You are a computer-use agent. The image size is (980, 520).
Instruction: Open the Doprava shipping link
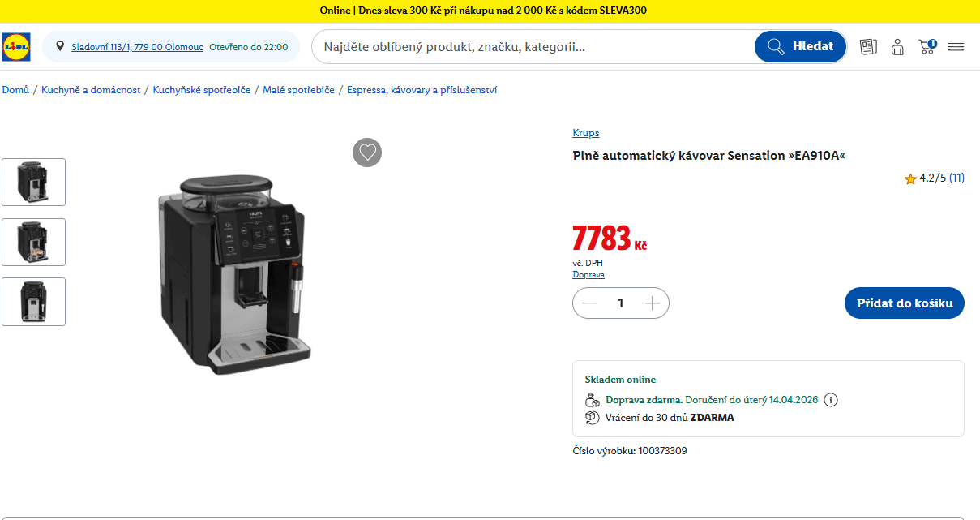pyautogui.click(x=588, y=274)
